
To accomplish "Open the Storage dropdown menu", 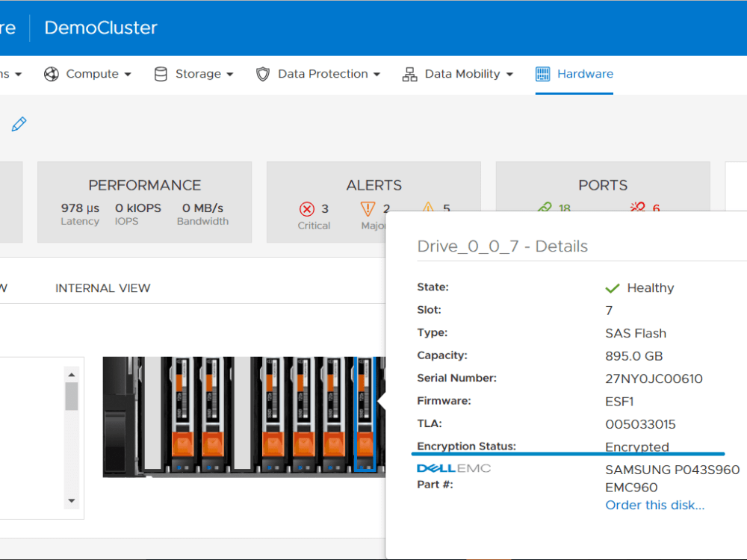I will coord(194,74).
